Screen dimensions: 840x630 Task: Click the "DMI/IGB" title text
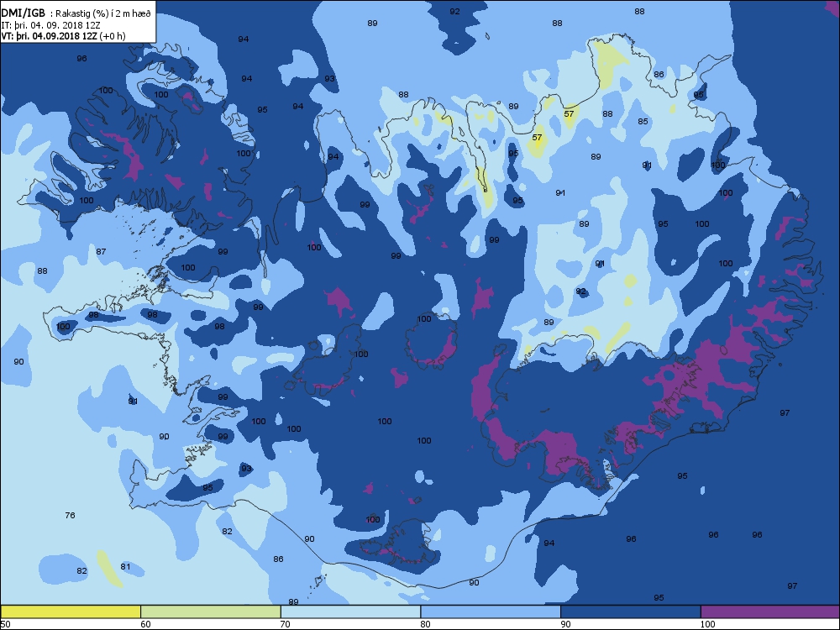[x=23, y=13]
